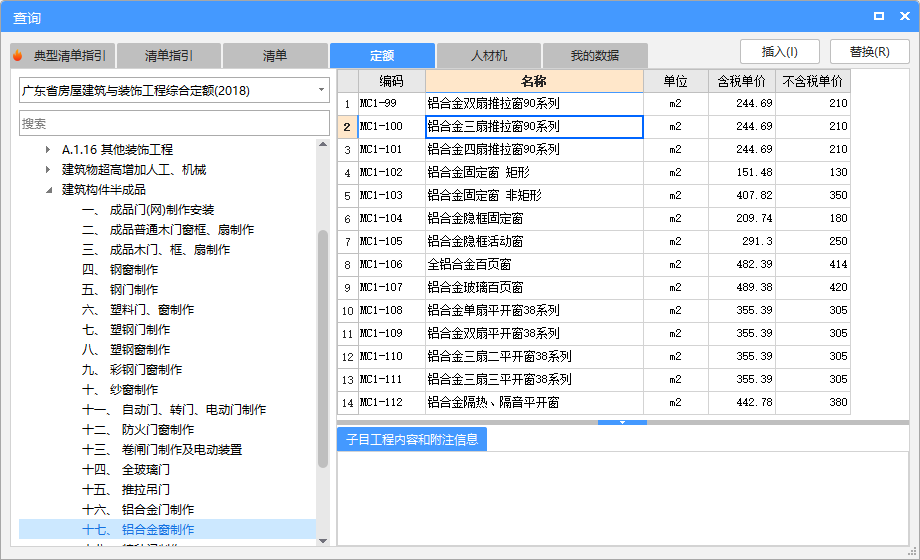Select 八、塑钢窗制作
Screen dimensions: 920x560
coord(126,349)
